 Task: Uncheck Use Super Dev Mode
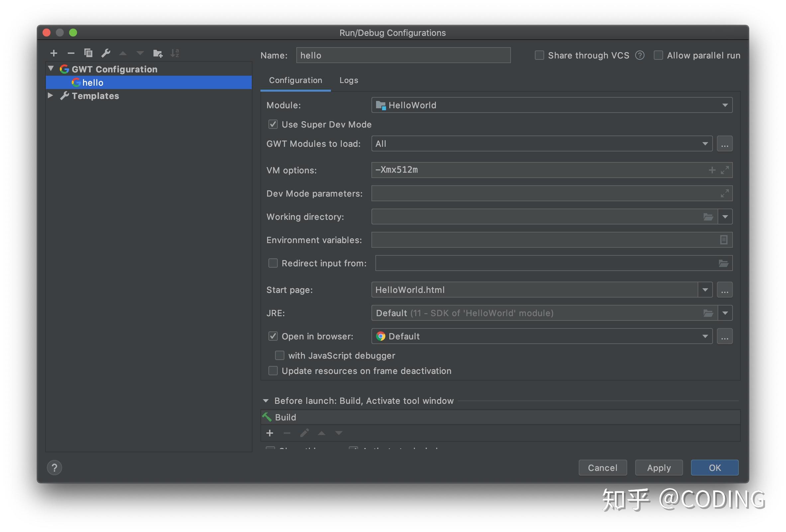[273, 125]
